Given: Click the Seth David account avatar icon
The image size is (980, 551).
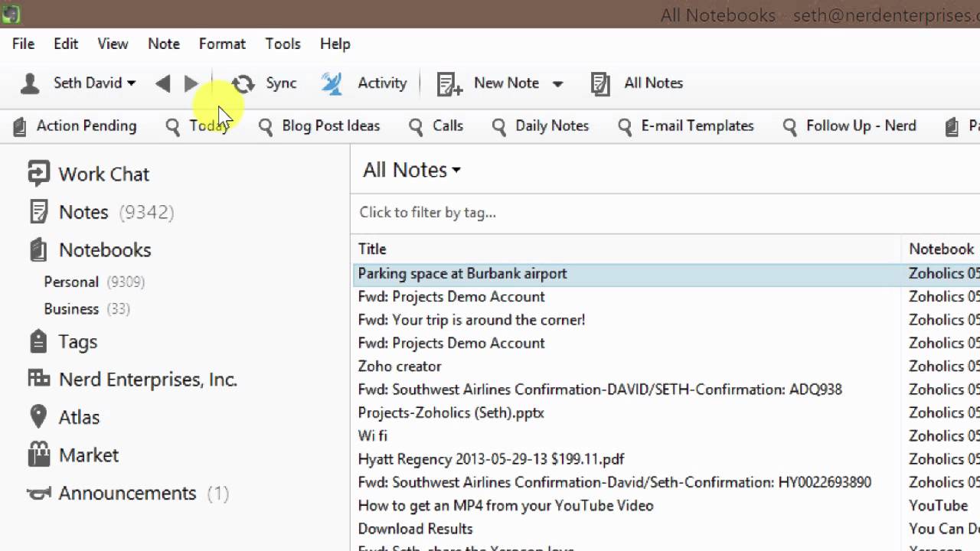Looking at the screenshot, I should [30, 83].
